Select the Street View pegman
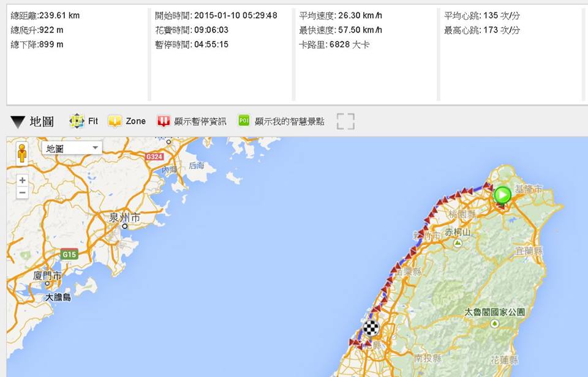 22,153
